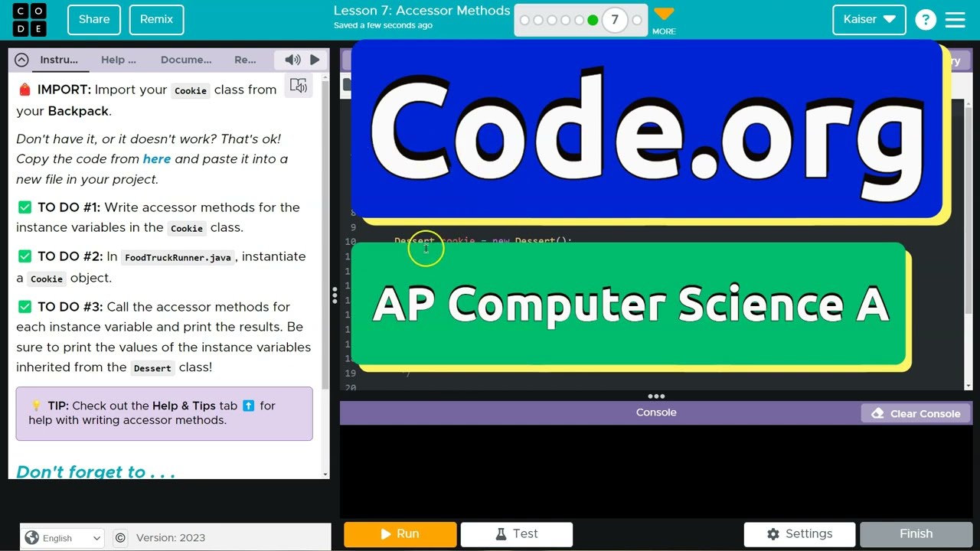
Task: Switch to the Help & Tips tab
Action: coord(118,60)
